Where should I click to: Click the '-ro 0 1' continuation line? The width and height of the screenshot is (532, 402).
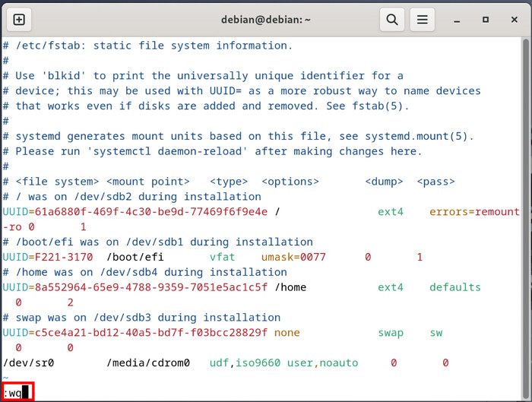(44, 226)
